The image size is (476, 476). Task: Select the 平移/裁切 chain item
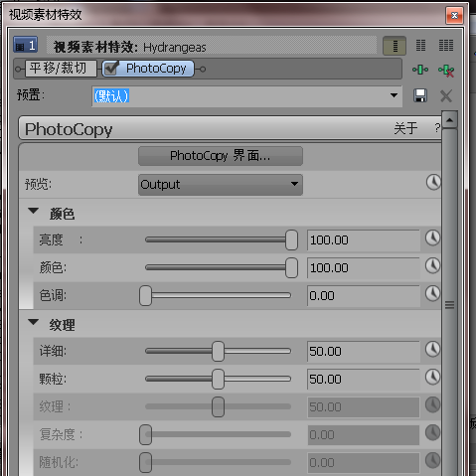(x=61, y=69)
